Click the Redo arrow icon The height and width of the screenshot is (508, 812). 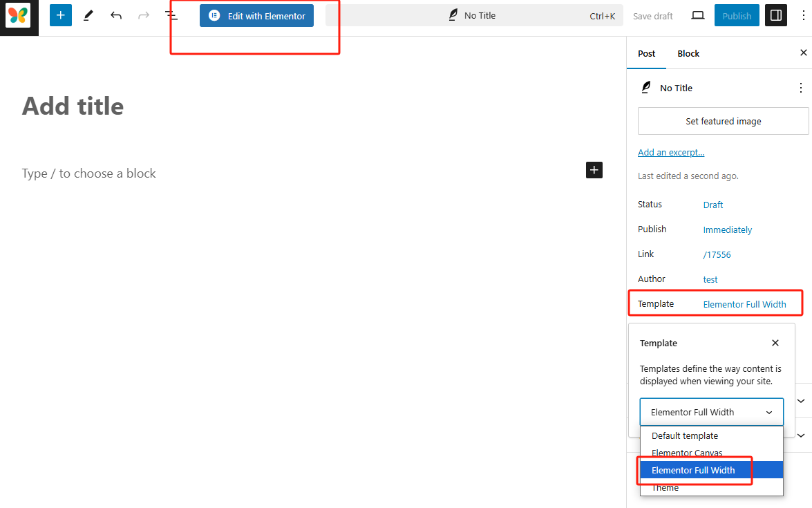[144, 15]
